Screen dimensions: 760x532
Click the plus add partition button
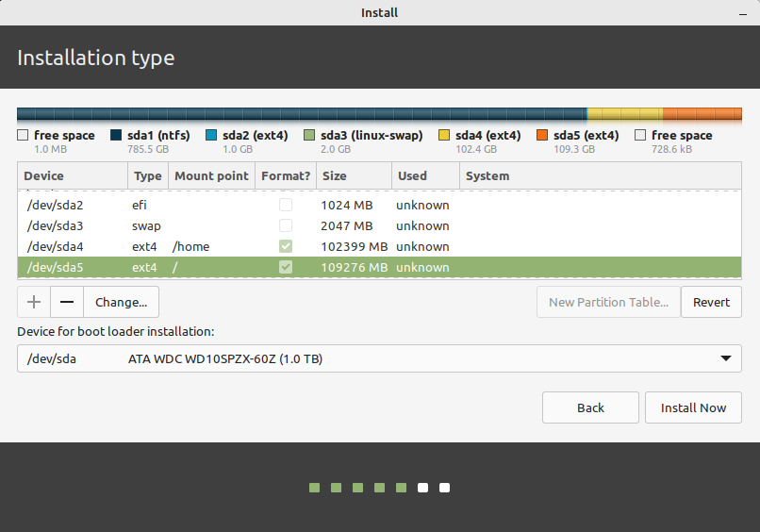(x=34, y=302)
